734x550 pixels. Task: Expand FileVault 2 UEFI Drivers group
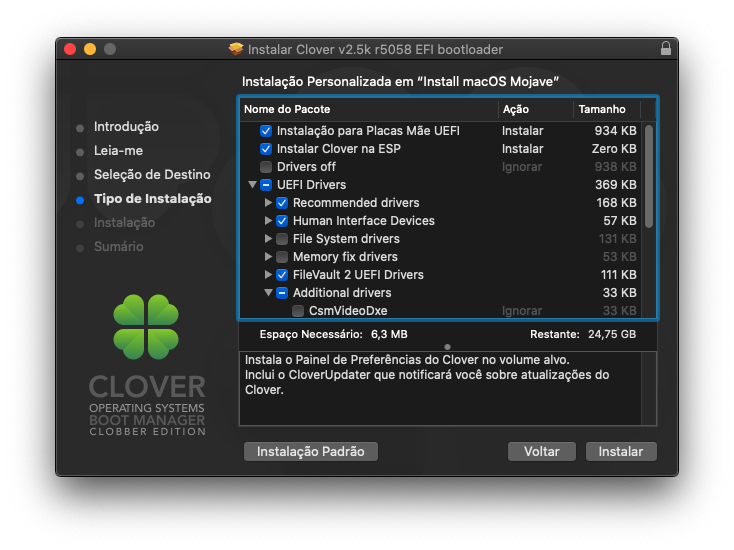[268, 275]
